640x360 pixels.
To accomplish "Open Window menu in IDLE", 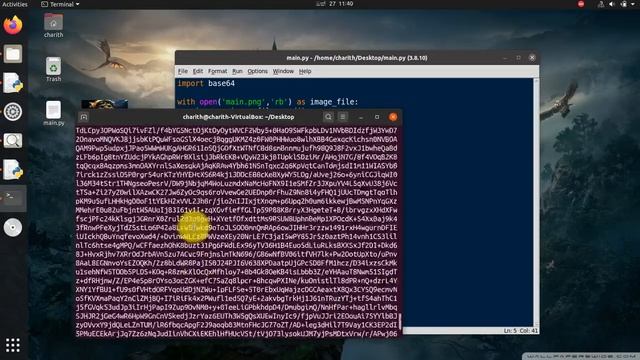I will [283, 71].
